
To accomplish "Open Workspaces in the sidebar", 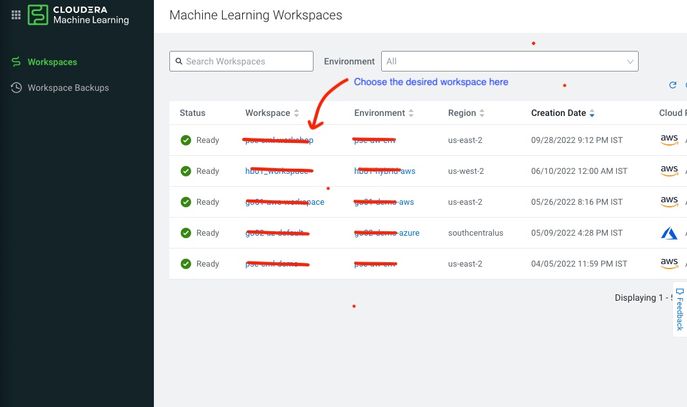I will click(52, 62).
